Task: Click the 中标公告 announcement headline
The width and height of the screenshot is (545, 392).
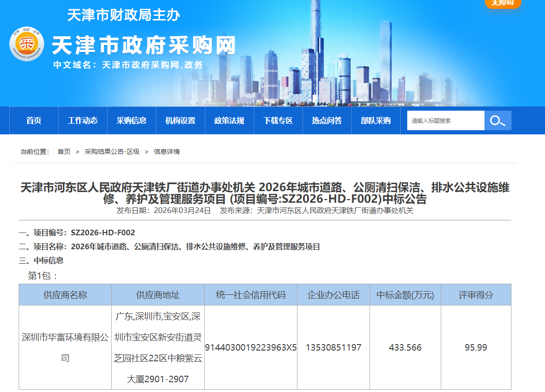Action: point(265,193)
